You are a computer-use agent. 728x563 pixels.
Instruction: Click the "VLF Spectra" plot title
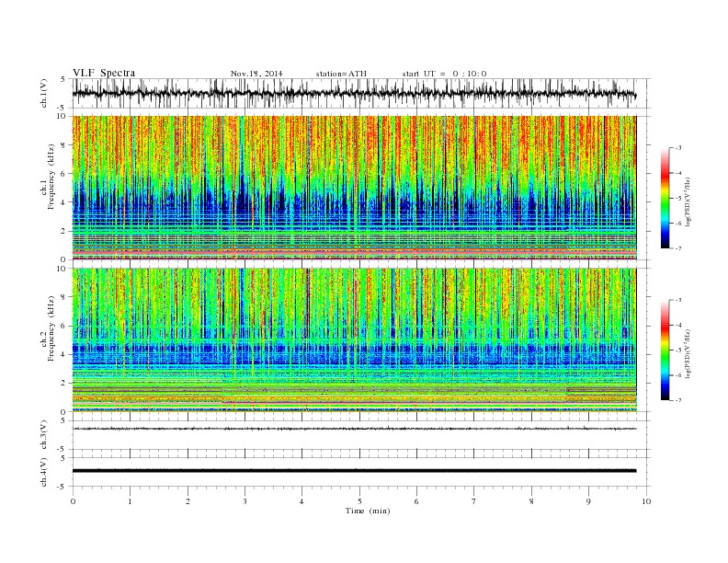[104, 73]
